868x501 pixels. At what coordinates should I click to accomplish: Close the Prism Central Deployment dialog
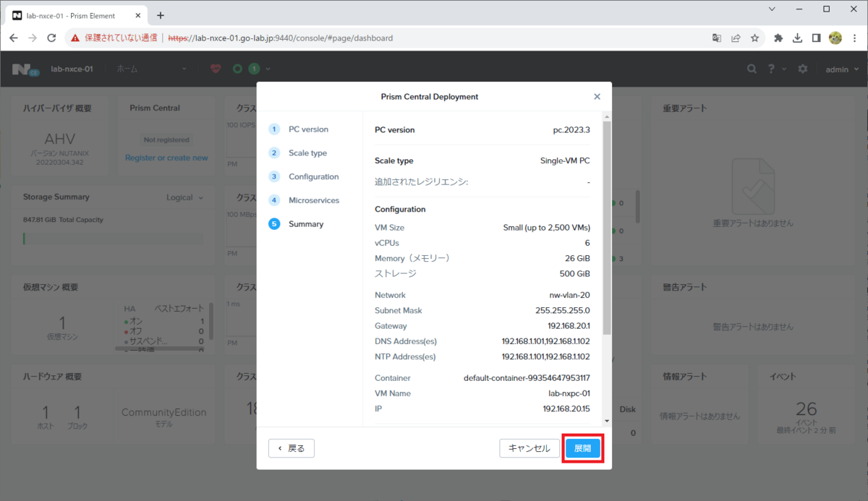coord(597,96)
